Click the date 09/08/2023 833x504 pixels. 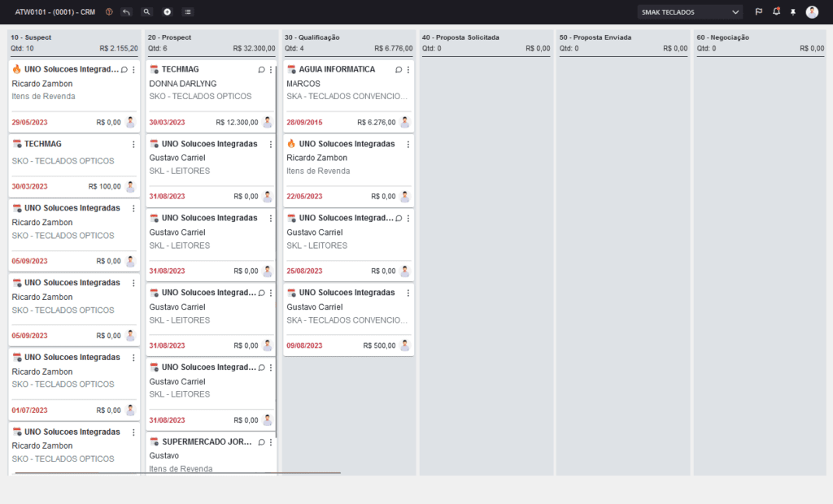pyautogui.click(x=304, y=345)
